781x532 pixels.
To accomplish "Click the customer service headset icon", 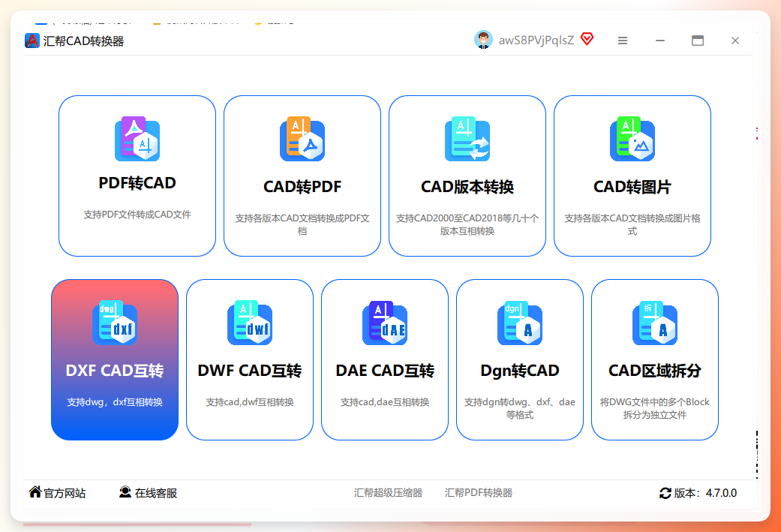I will [x=125, y=492].
